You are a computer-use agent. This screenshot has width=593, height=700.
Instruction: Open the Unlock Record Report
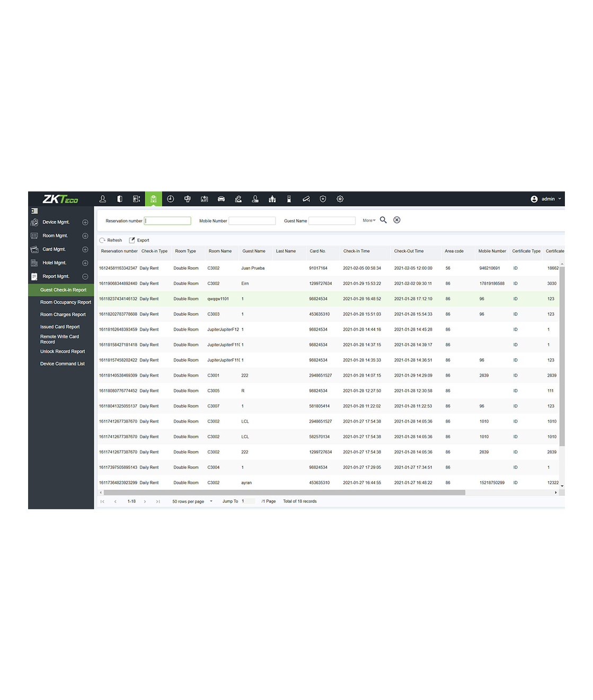[x=63, y=351]
